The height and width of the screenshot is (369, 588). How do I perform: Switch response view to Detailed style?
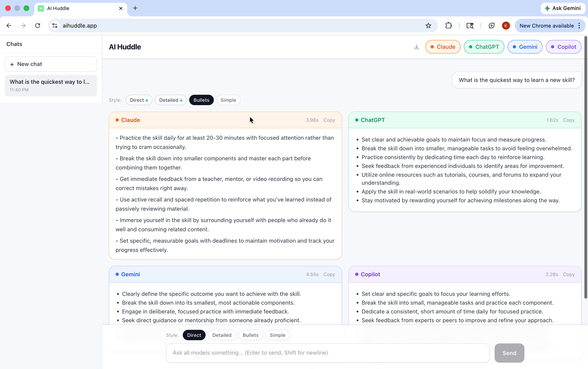(170, 100)
